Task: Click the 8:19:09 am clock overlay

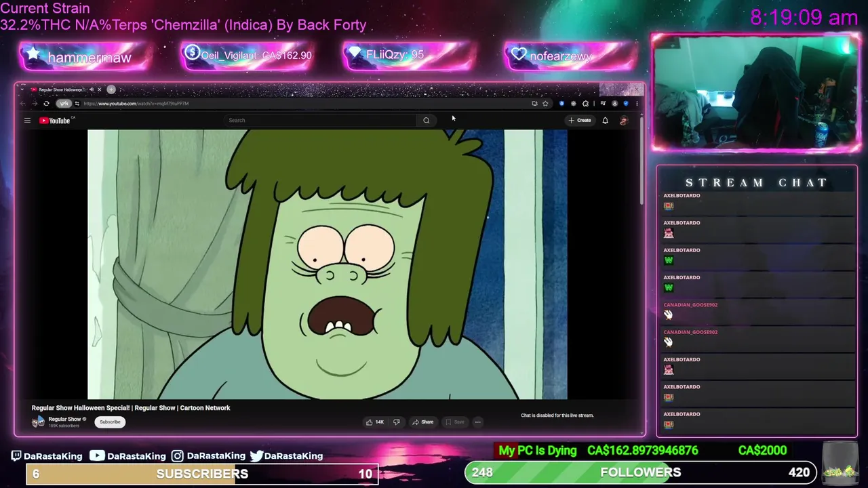Action: [x=804, y=18]
